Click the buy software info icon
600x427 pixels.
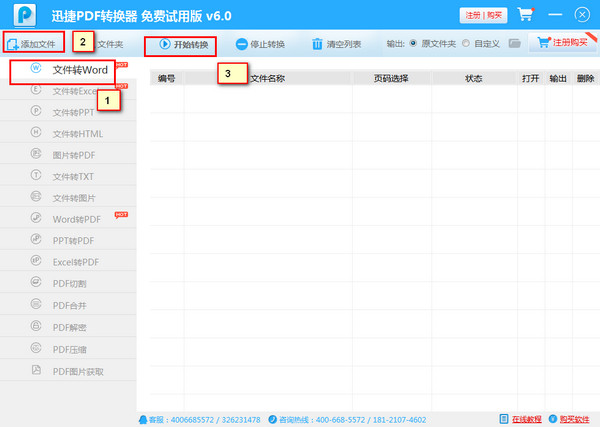coord(553,419)
